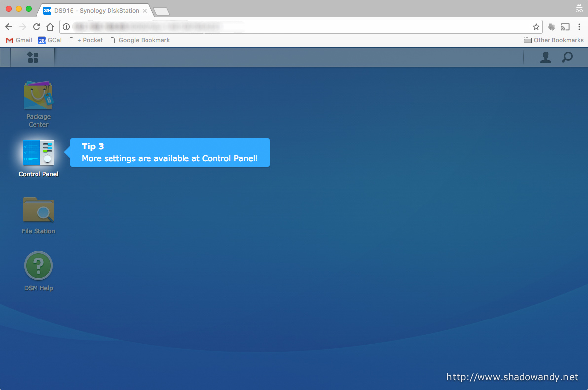Image resolution: width=588 pixels, height=390 pixels.
Task: Focus the browser address bar
Action: [300, 27]
